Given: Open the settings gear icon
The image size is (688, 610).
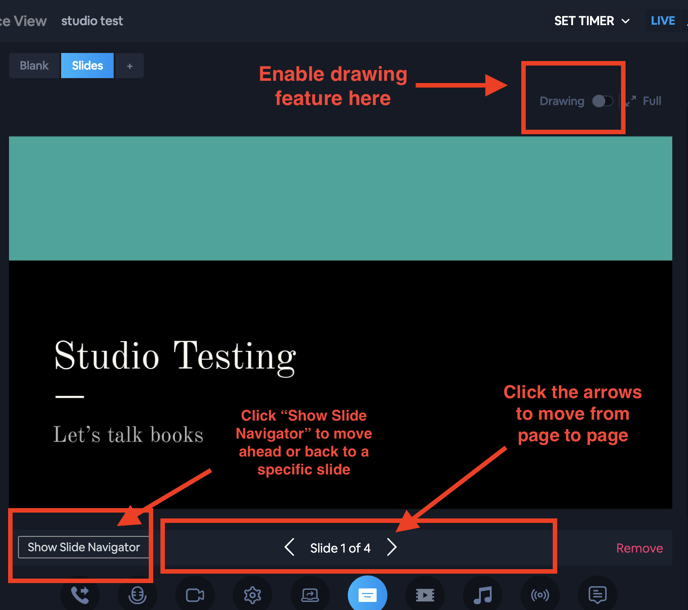Looking at the screenshot, I should click(252, 595).
